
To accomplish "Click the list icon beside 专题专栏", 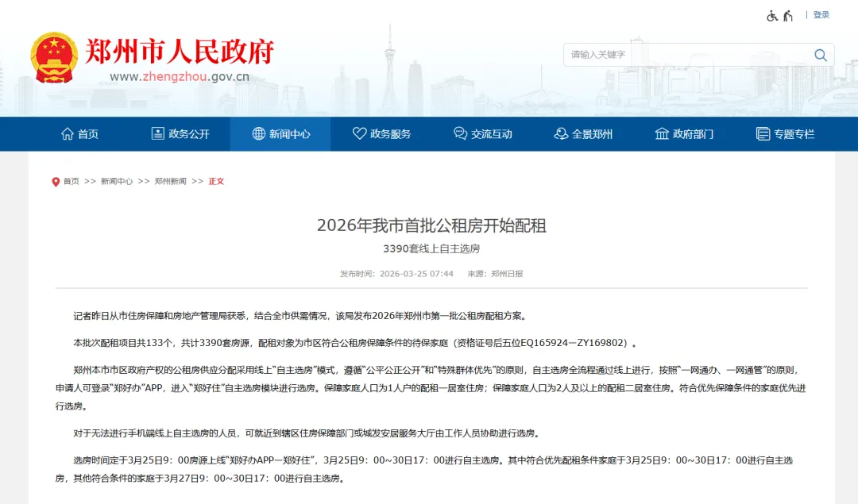I will click(x=763, y=133).
